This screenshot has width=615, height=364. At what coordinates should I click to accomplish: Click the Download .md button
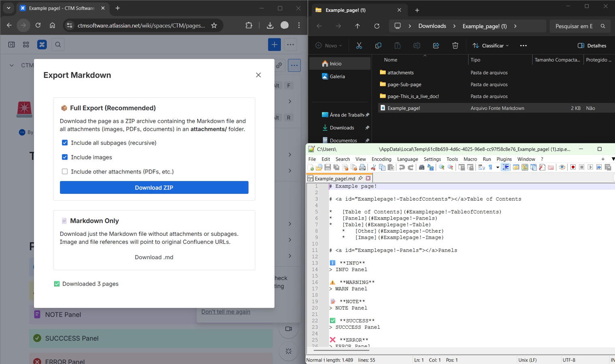click(x=154, y=257)
